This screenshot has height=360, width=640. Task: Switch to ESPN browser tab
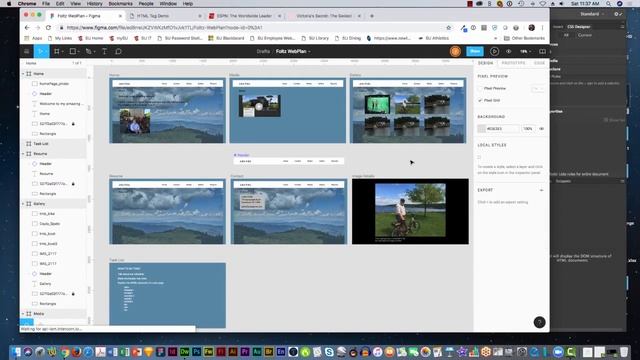click(x=244, y=16)
